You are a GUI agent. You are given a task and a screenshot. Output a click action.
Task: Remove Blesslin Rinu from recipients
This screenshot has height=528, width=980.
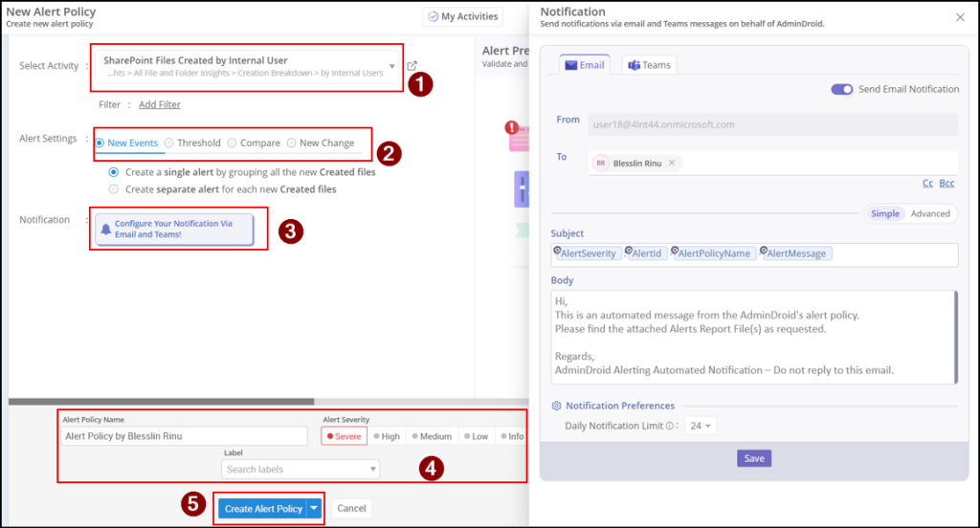click(x=672, y=163)
